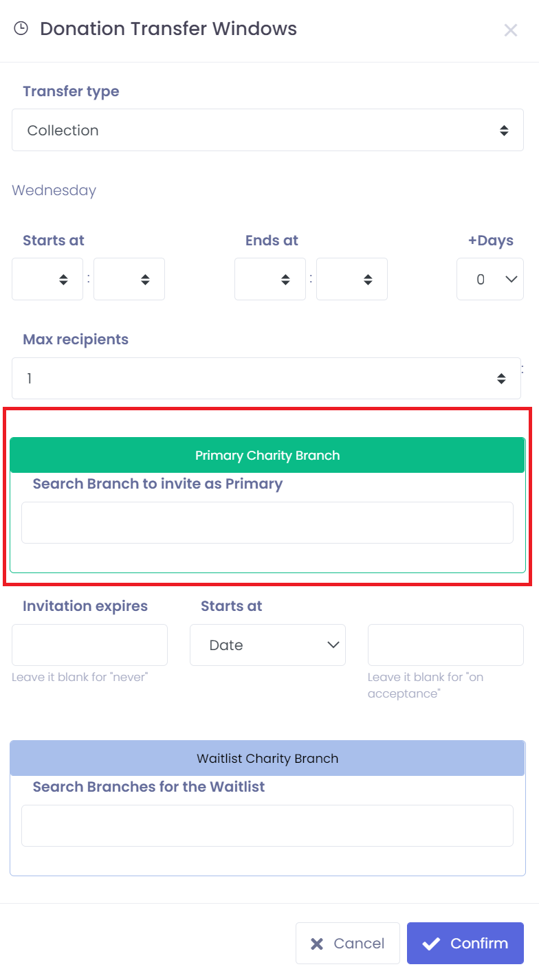Open the Ends at hour selector
Viewport: 539px width, 980px height.
click(270, 279)
